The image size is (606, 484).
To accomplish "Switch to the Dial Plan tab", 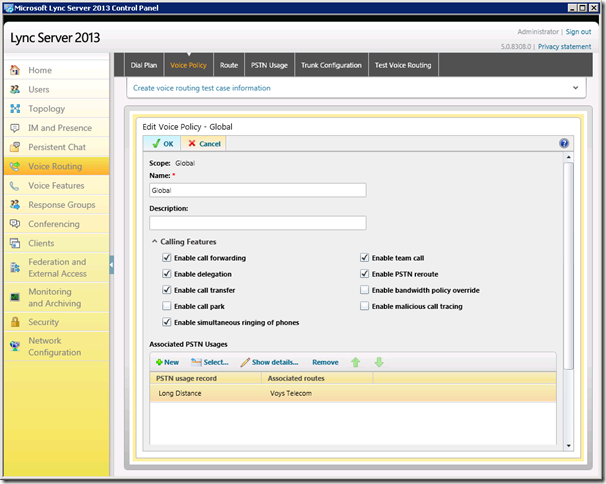I will pos(144,65).
